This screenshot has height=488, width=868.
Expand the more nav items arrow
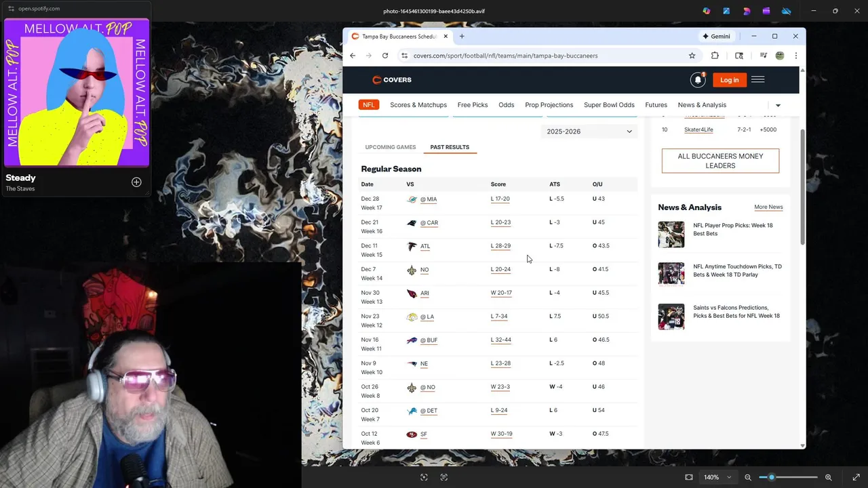click(x=778, y=105)
